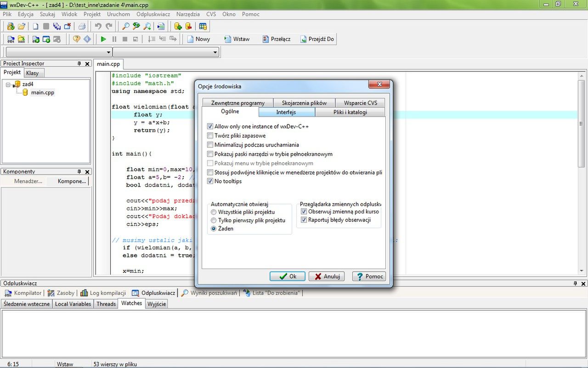The height and width of the screenshot is (368, 588).
Task: Click the Undo arrow icon
Action: 98,26
